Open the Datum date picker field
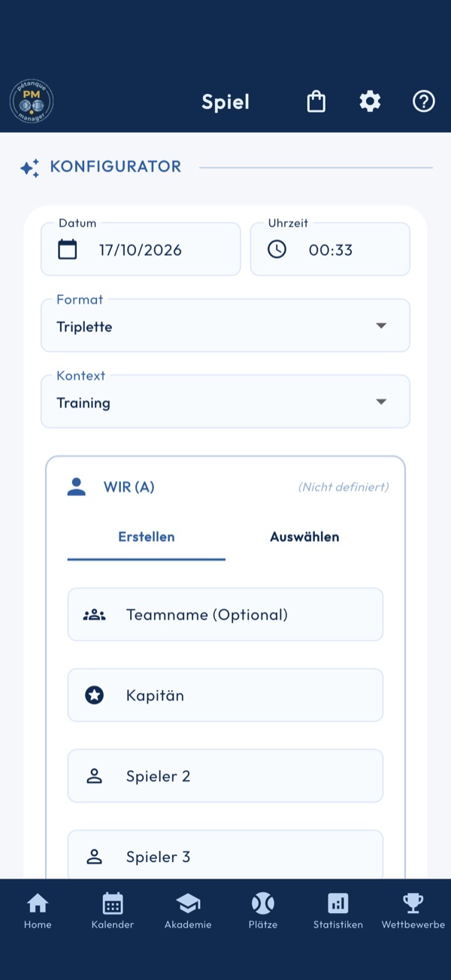Image resolution: width=451 pixels, height=980 pixels. point(141,250)
